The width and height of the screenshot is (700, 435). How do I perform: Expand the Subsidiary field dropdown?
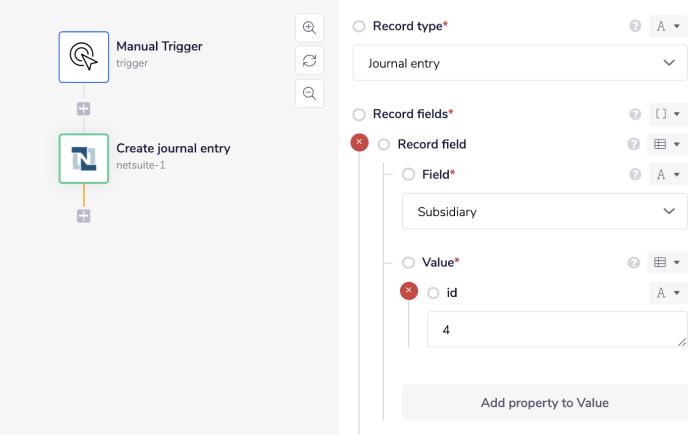point(545,211)
